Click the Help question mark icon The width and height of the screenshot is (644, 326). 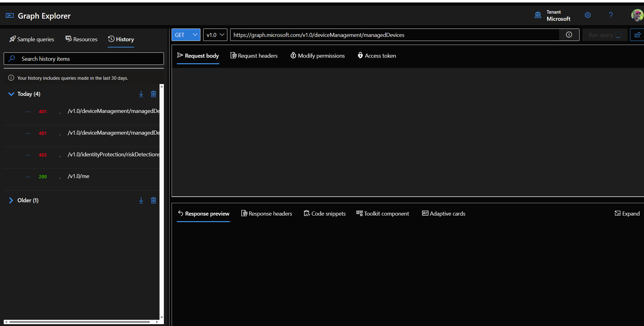pyautogui.click(x=611, y=15)
